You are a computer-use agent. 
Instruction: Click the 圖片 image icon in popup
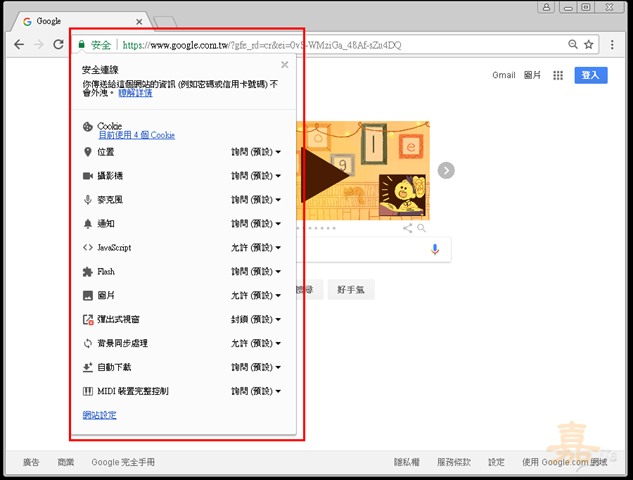click(x=88, y=296)
